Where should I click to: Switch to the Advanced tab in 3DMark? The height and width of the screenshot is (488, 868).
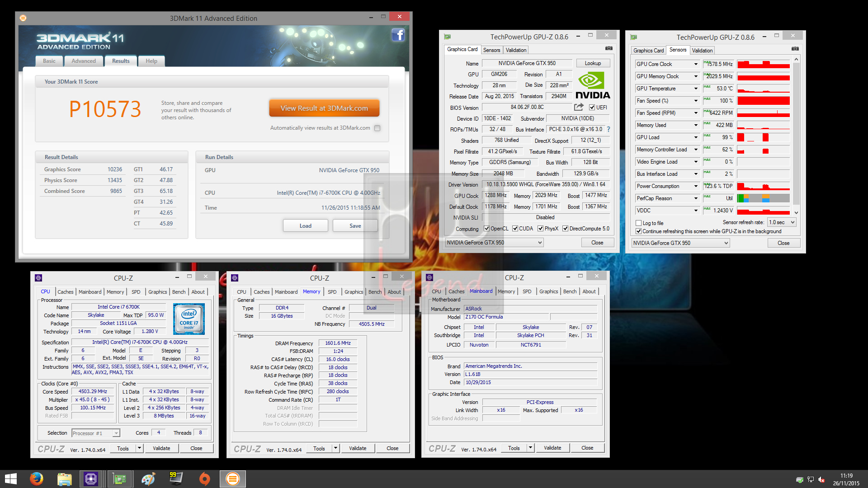[84, 61]
